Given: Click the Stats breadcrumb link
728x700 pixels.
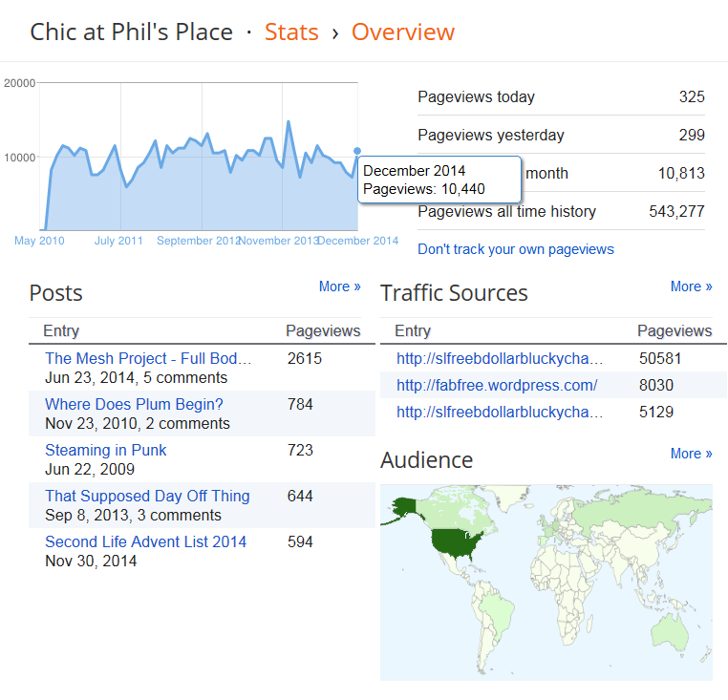Looking at the screenshot, I should click(291, 32).
